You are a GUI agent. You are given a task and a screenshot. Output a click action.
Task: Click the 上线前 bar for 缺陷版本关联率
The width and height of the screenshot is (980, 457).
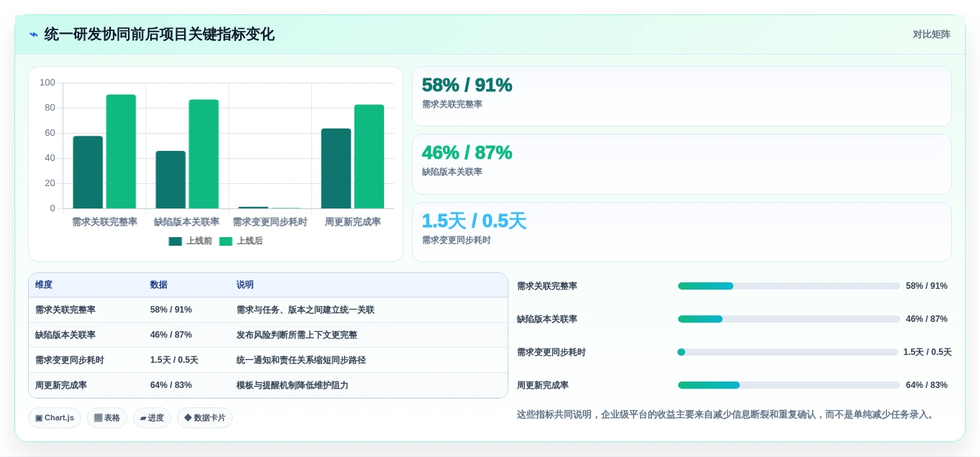click(170, 180)
